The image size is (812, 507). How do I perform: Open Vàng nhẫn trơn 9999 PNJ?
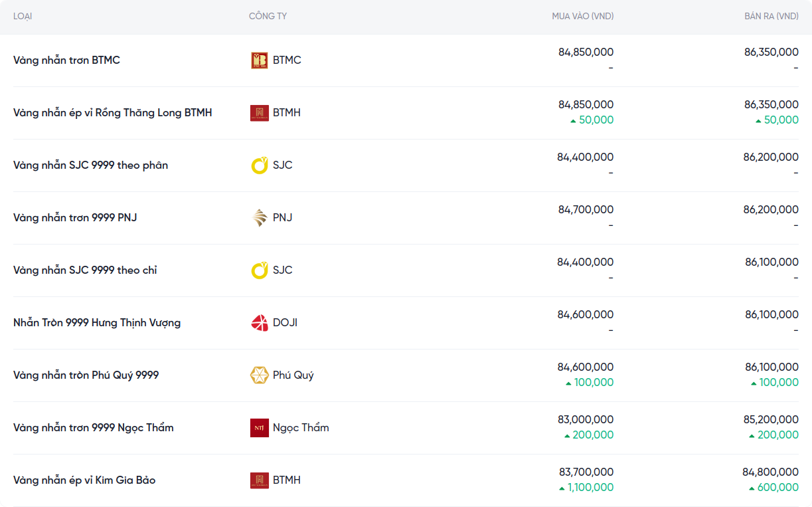(75, 218)
